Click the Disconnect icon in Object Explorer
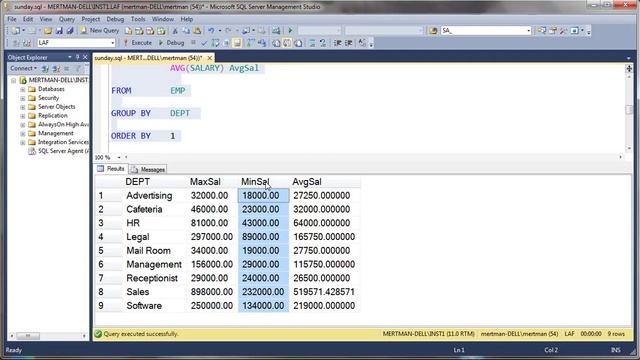Screen dimensions: 640x360 [x=56, y=69]
